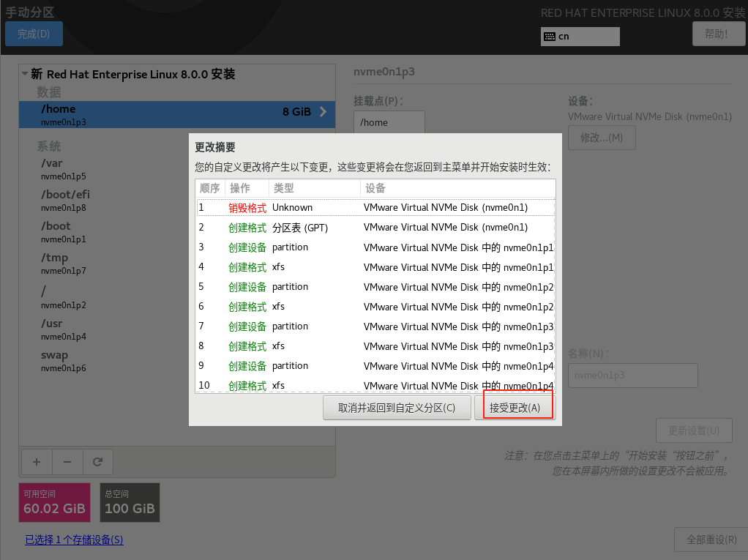Click the 设备 column header
The width and height of the screenshot is (748, 560).
[x=458, y=188]
